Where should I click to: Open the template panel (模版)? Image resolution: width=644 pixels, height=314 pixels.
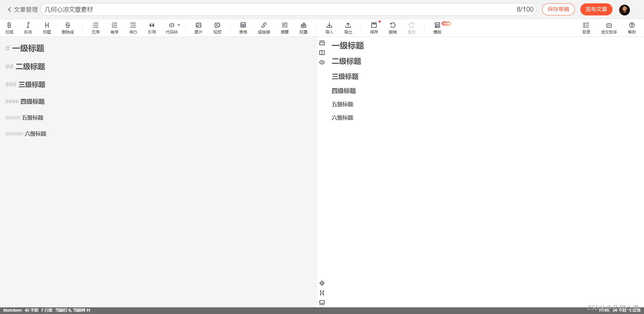(x=437, y=28)
